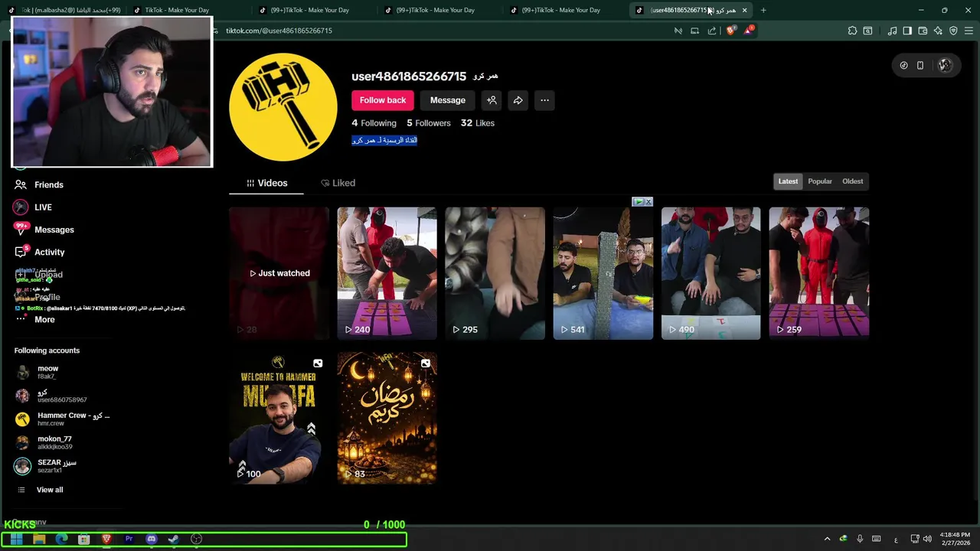Open a new browser tab with plus
This screenshot has width=980, height=551.
[x=763, y=10]
